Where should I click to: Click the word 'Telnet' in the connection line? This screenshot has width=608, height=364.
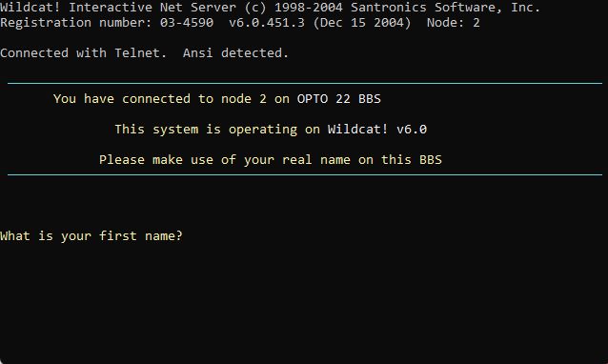coord(137,52)
